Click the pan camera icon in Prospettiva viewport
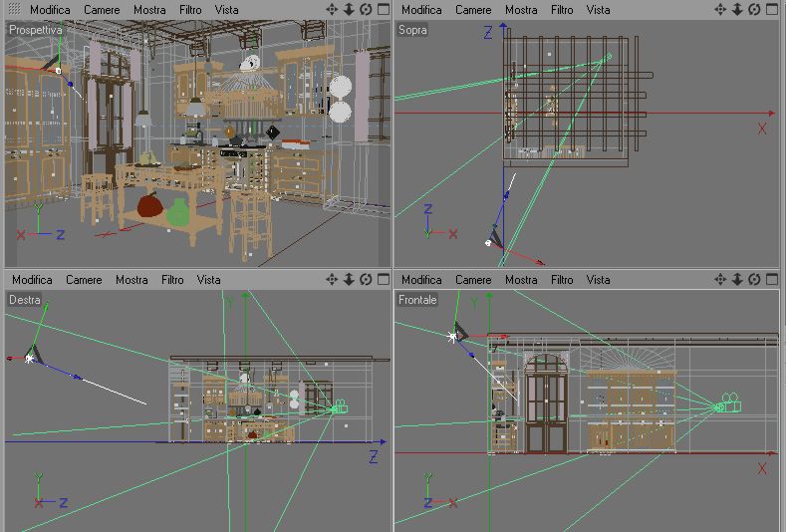Screen dimensions: 786x532 pos(332,10)
